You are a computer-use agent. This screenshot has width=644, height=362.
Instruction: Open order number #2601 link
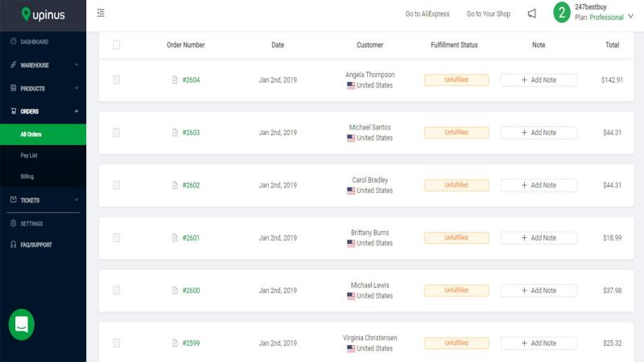191,237
